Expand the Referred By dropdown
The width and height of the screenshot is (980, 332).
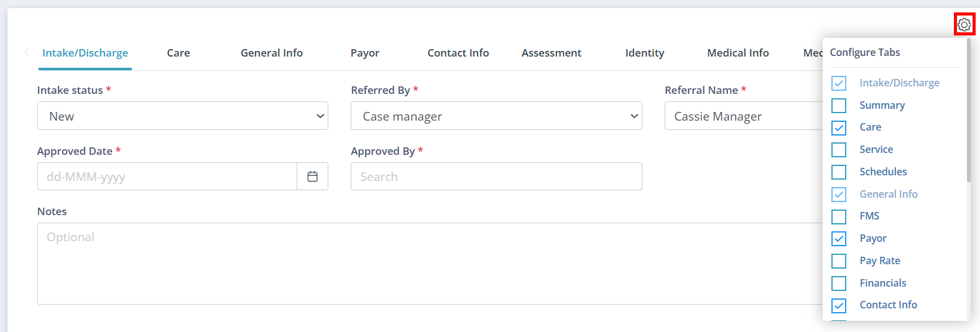496,116
